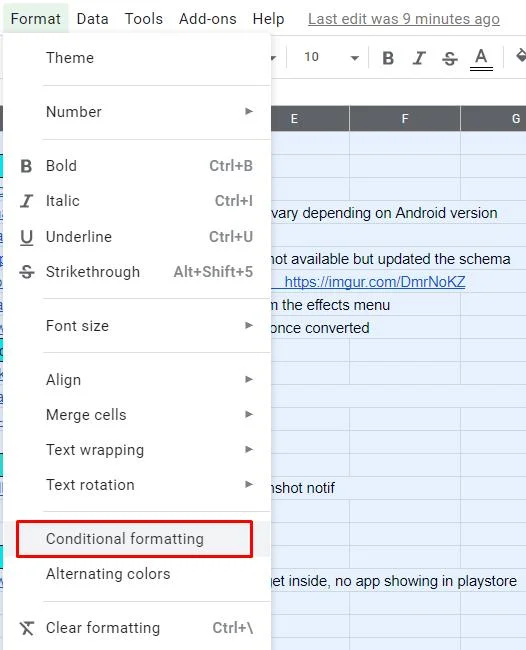Open the font size 10 dropdown
526x650 pixels.
(x=331, y=57)
